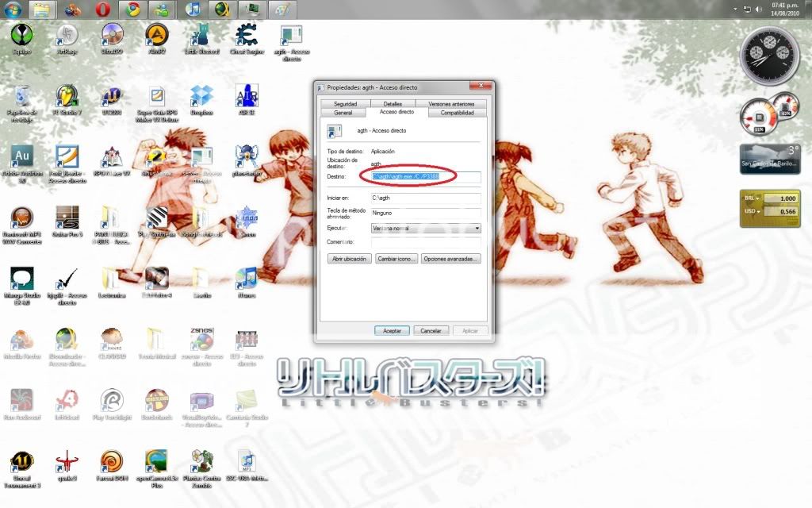Select the Camtasia Studio 7 shortcut
The height and width of the screenshot is (508, 812).
click(247, 409)
